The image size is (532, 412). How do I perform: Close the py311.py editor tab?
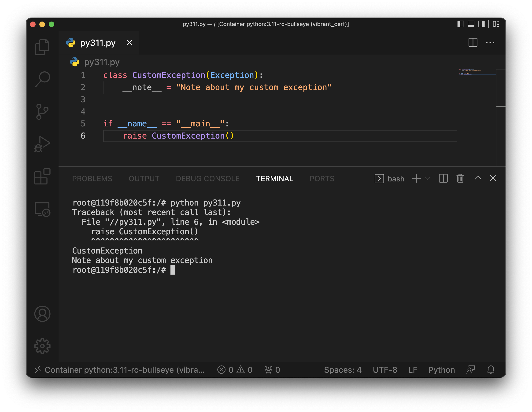[129, 43]
